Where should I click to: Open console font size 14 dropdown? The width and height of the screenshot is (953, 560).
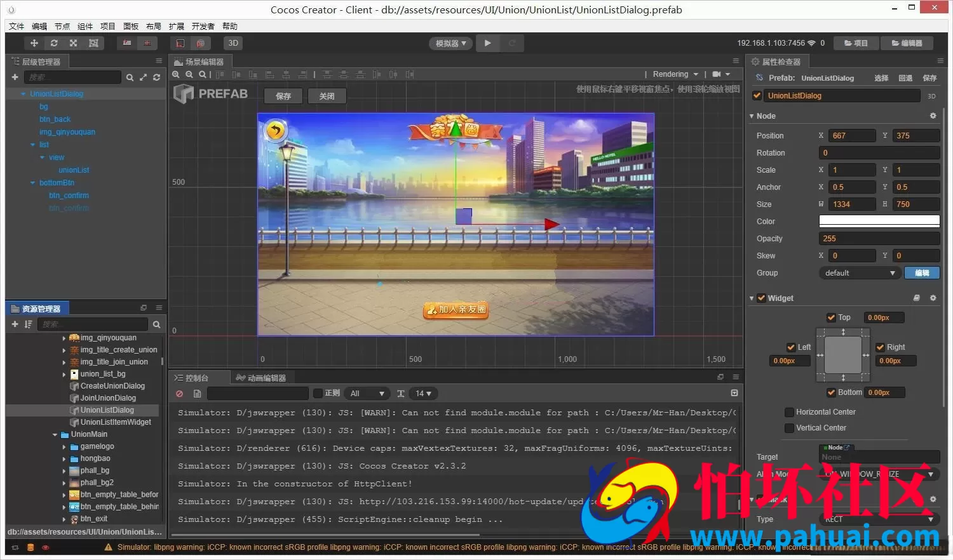pyautogui.click(x=424, y=394)
